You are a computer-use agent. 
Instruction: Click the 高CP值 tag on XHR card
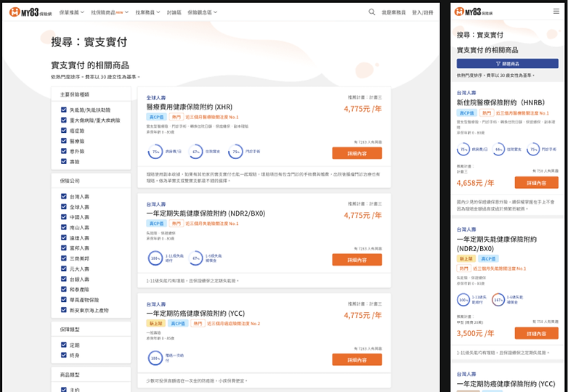coord(156,117)
